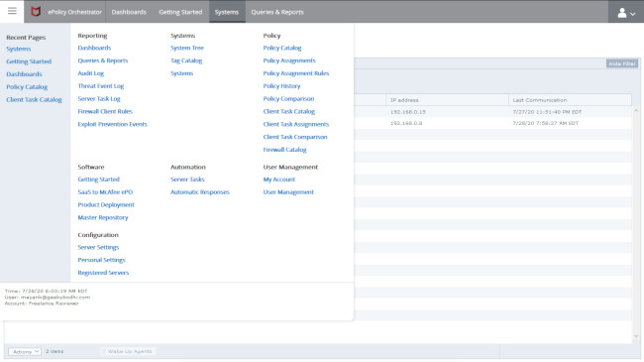Open the System Tree link
This screenshot has width=644, height=362.
click(187, 48)
